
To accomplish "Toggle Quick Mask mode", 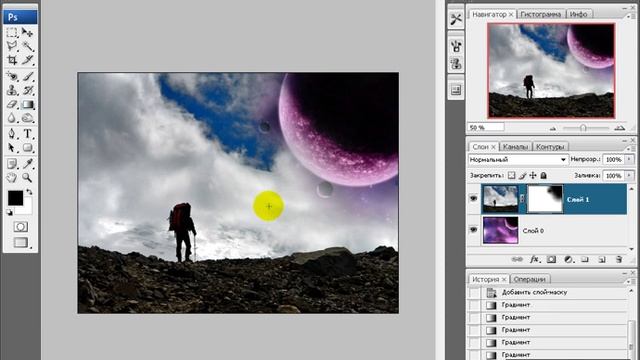I will (20, 227).
